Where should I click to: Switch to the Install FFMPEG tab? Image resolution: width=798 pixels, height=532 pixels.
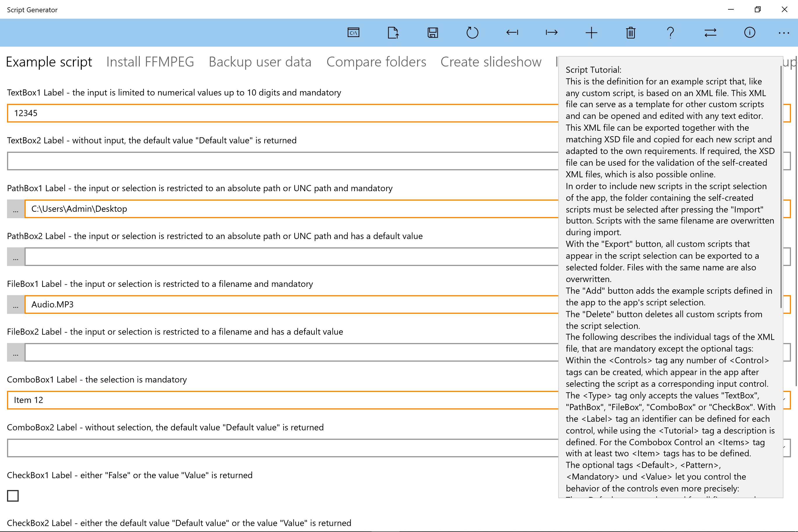150,62
